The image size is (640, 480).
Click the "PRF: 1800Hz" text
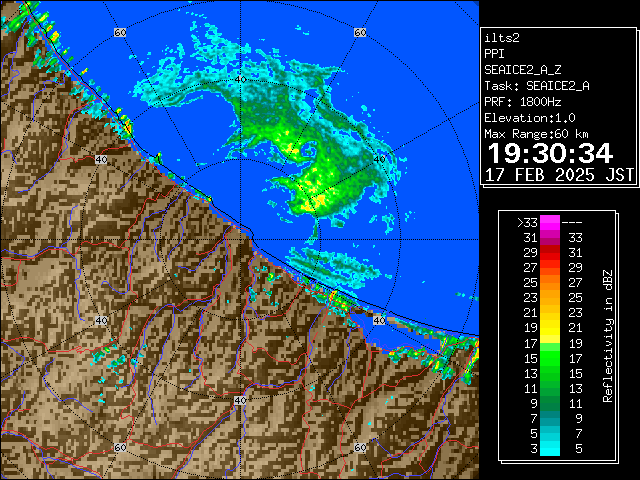(x=522, y=102)
